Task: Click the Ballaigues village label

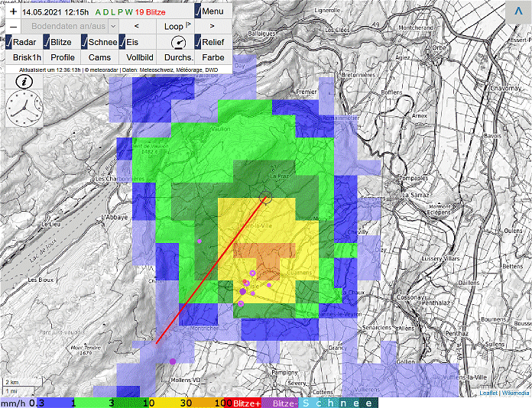Action: pyautogui.click(x=261, y=34)
